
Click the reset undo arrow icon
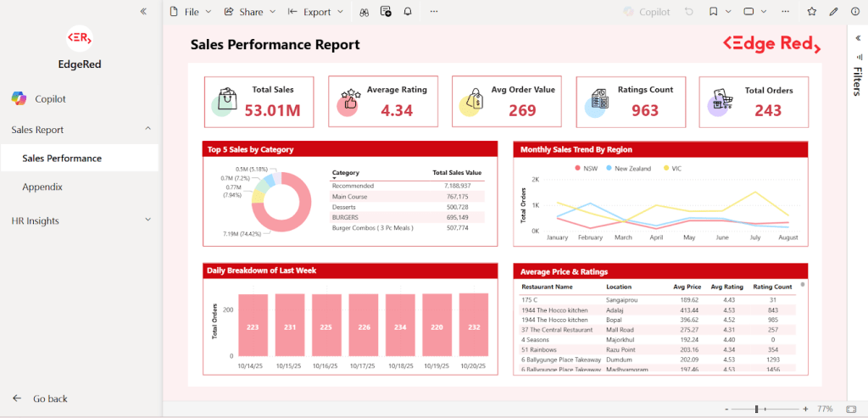tap(689, 12)
